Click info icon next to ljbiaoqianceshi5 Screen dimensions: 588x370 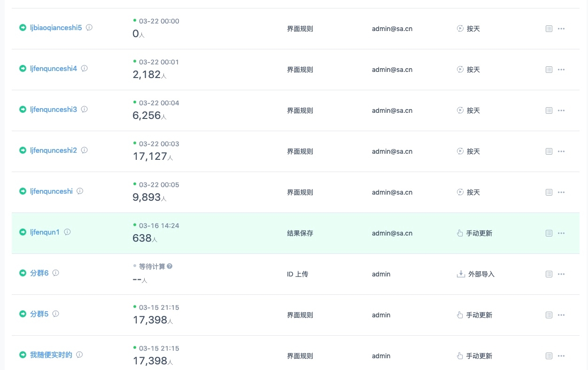89,27
